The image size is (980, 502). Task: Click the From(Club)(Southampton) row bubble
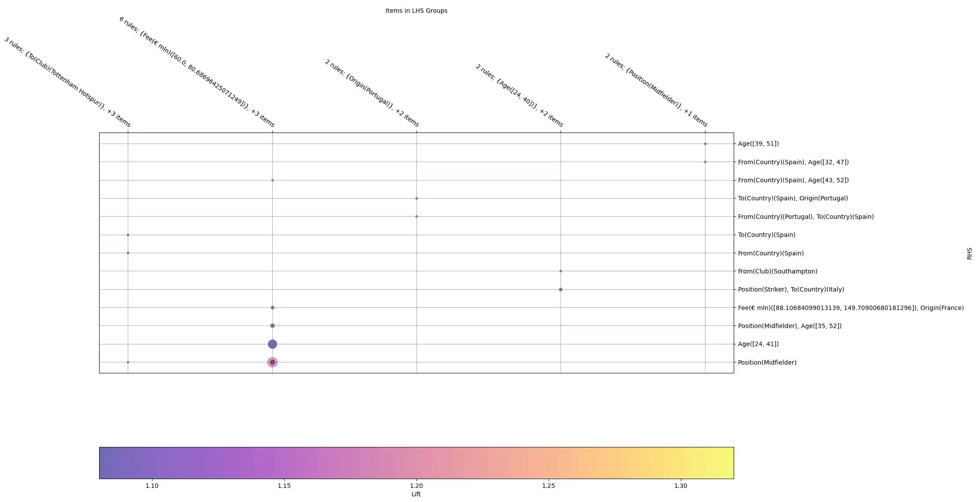click(x=561, y=271)
